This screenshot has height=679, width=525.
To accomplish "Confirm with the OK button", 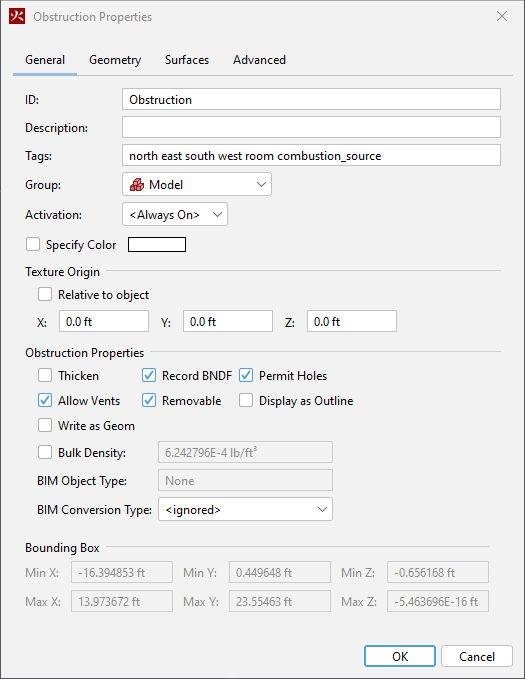I will (x=400, y=656).
